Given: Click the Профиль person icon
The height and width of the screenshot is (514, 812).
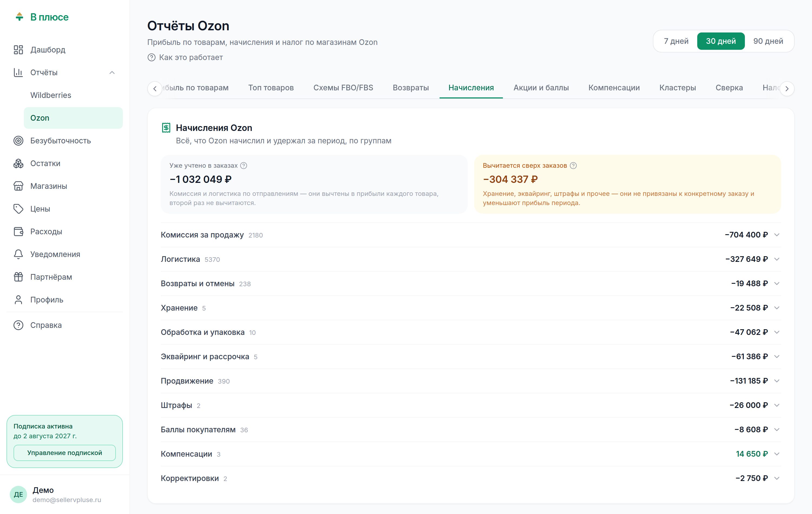Looking at the screenshot, I should pyautogui.click(x=18, y=300).
